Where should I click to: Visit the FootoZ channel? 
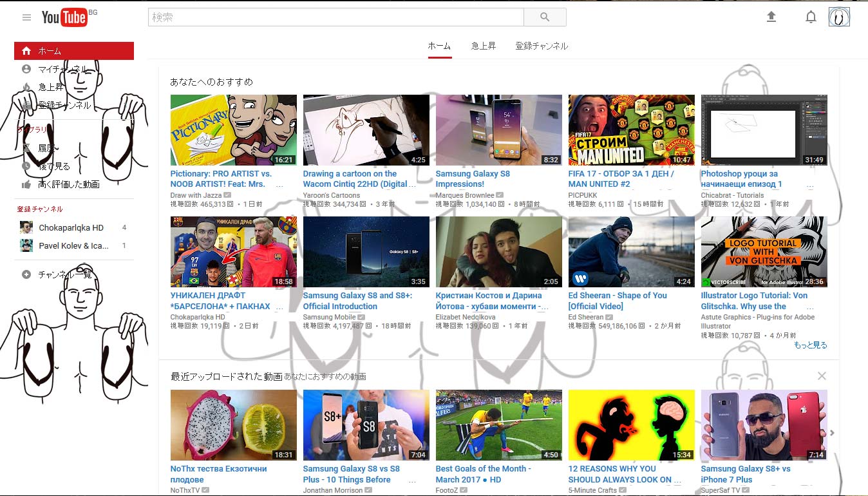448,490
